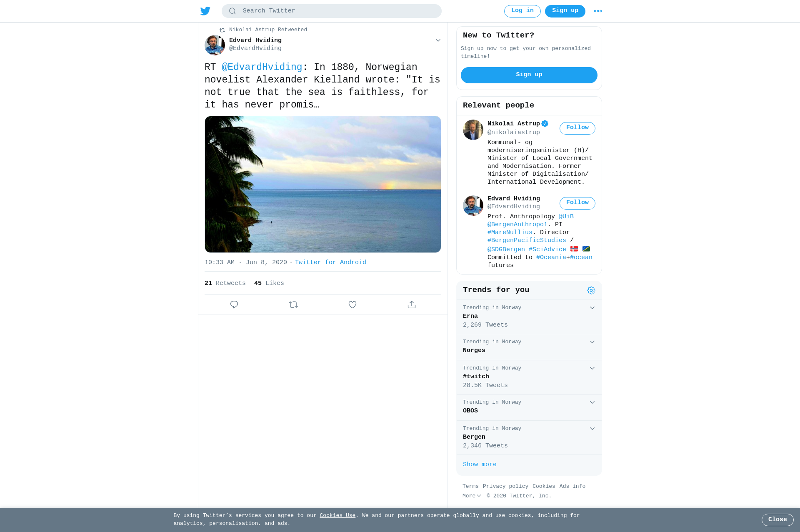Click the search magnifier icon

point(232,11)
